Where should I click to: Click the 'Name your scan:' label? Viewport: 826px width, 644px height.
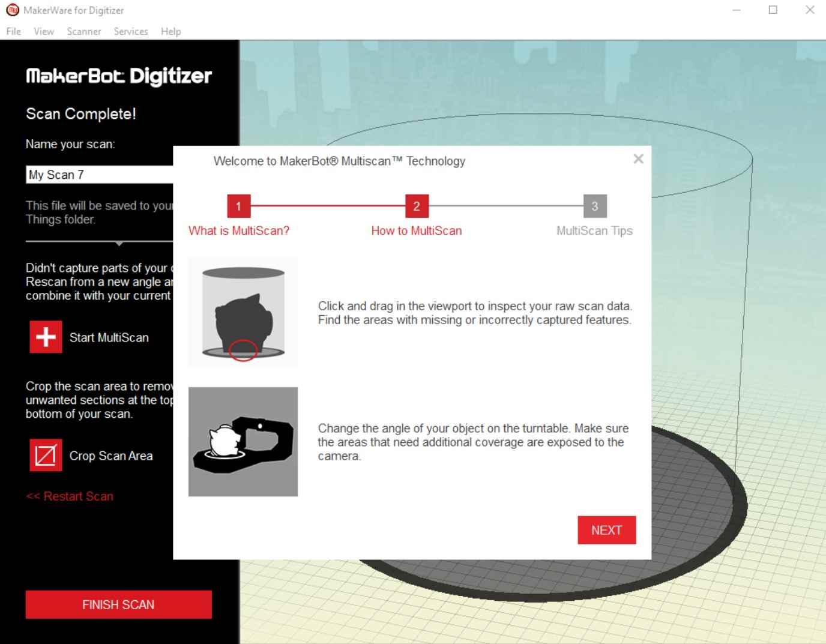click(x=70, y=144)
